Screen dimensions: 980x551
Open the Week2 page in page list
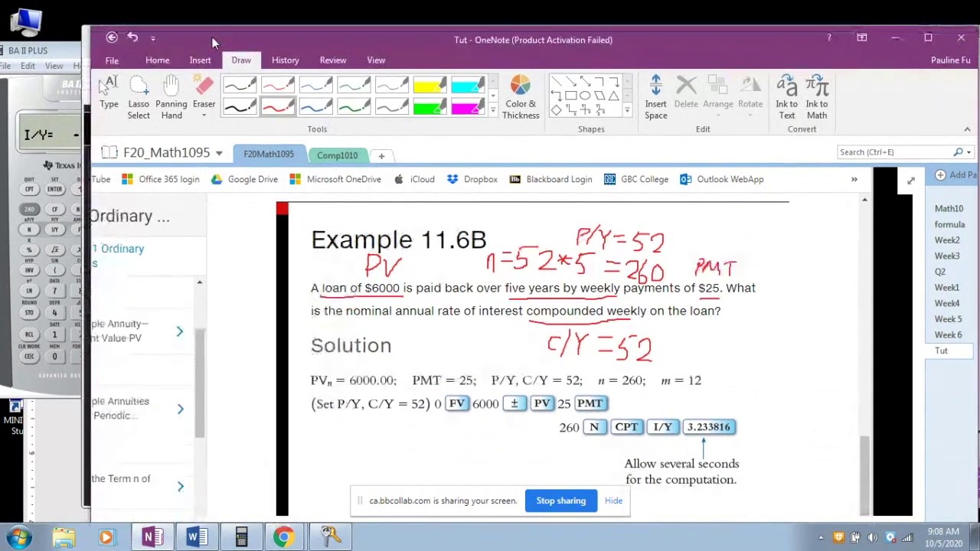(x=946, y=240)
